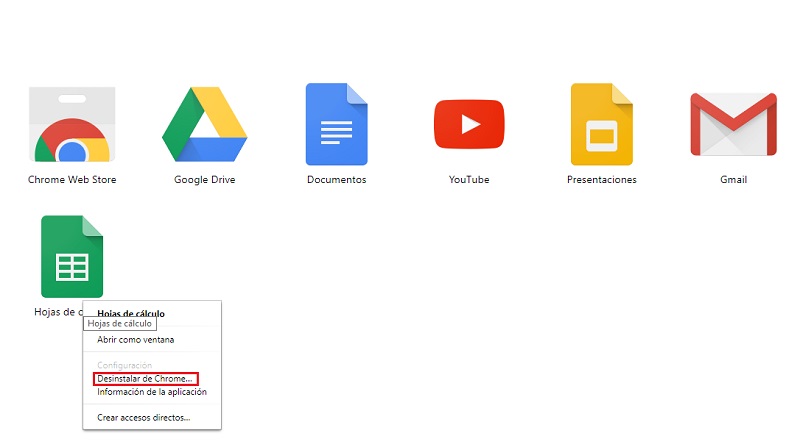Screen dimensions: 800x447
Task: Launch the Google Drive app icon
Action: tap(205, 124)
